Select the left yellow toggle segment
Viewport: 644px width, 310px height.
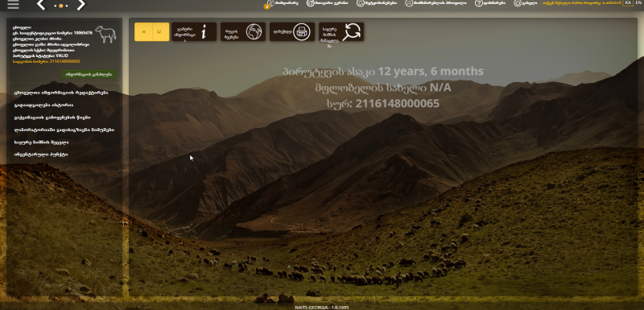coord(143,31)
